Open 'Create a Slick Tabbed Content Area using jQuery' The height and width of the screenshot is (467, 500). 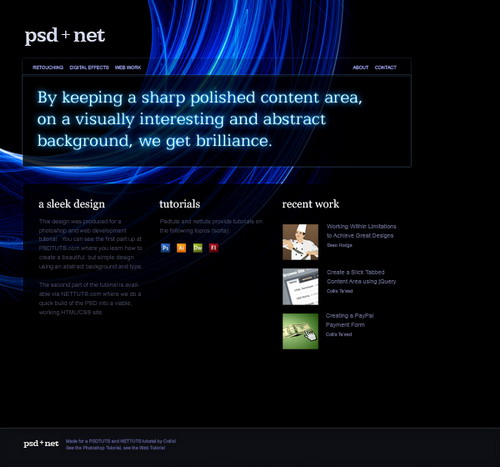click(x=361, y=277)
